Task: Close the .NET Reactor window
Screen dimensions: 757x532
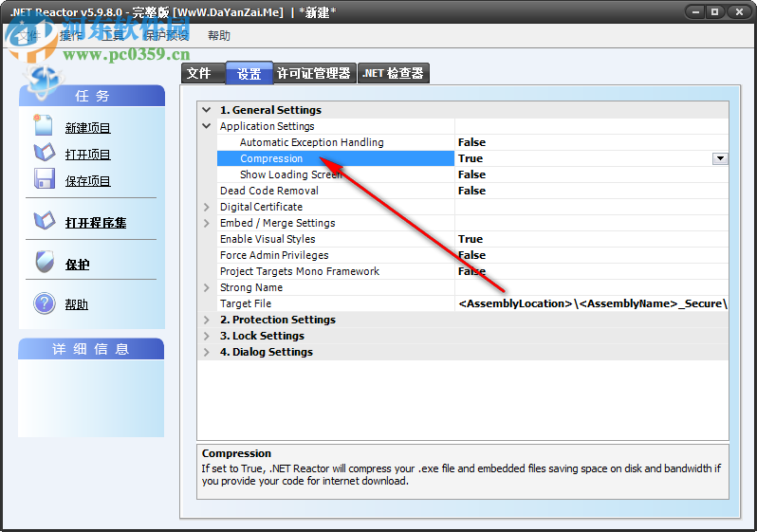Action: tap(739, 12)
